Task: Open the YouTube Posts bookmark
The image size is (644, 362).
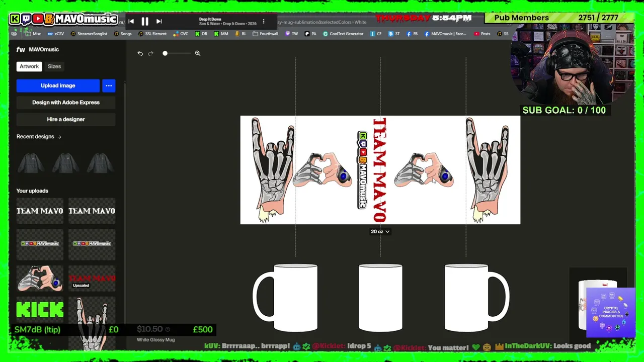Action: 482,34
